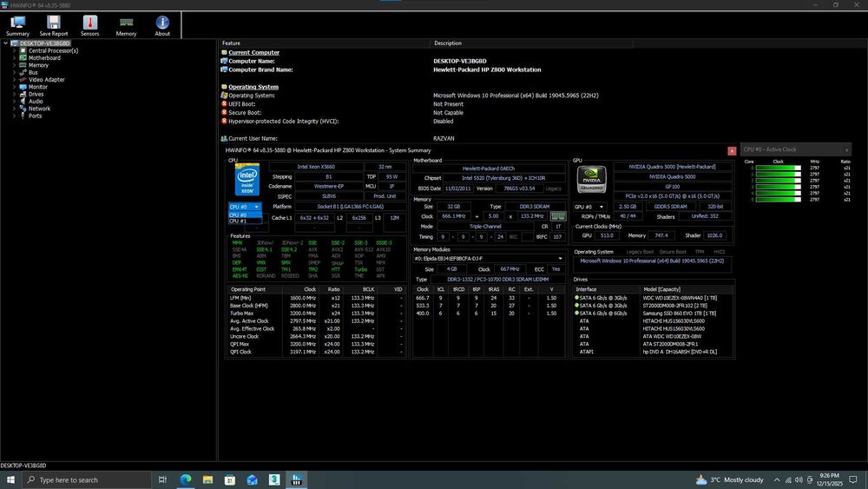Screen dimensions: 868x489
Task: Click the Network tree icon
Action: click(23, 109)
